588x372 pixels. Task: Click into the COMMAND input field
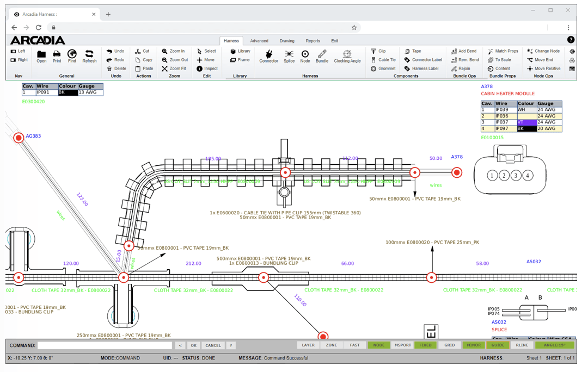[x=105, y=345]
